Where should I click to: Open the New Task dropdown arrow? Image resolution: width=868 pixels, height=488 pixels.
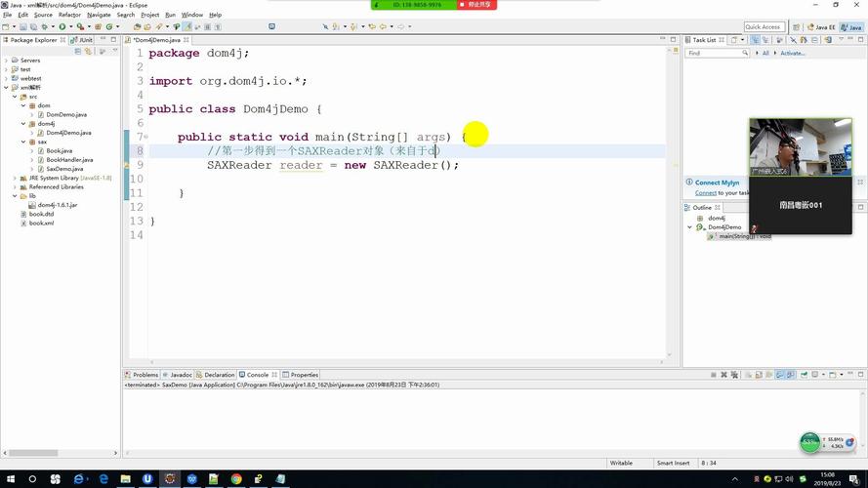742,40
